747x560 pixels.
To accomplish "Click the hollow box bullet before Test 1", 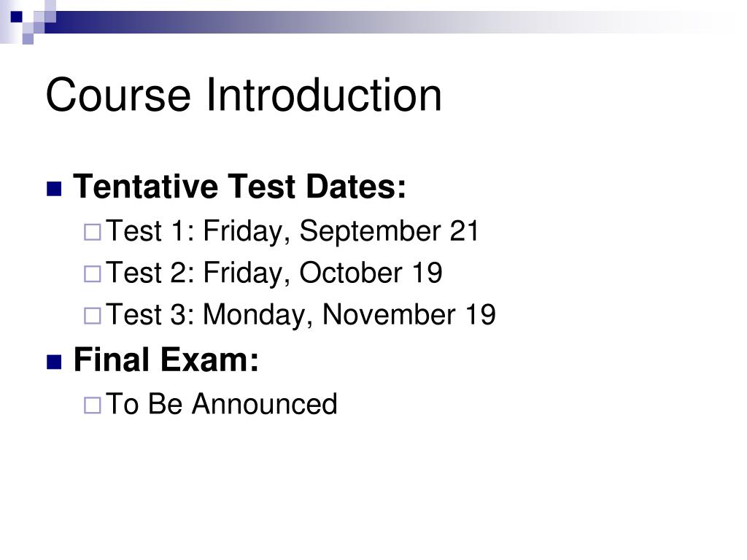I will [93, 233].
